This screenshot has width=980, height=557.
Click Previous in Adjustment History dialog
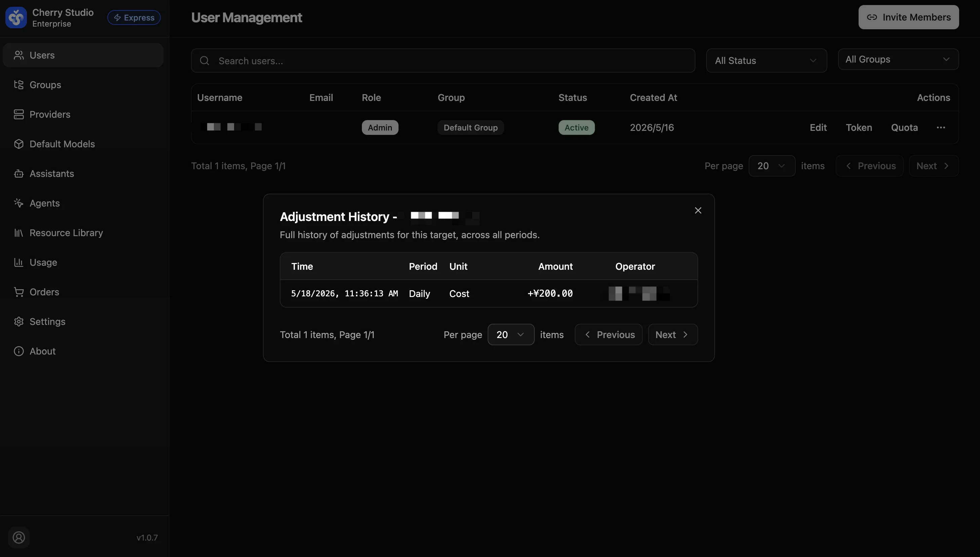(608, 334)
